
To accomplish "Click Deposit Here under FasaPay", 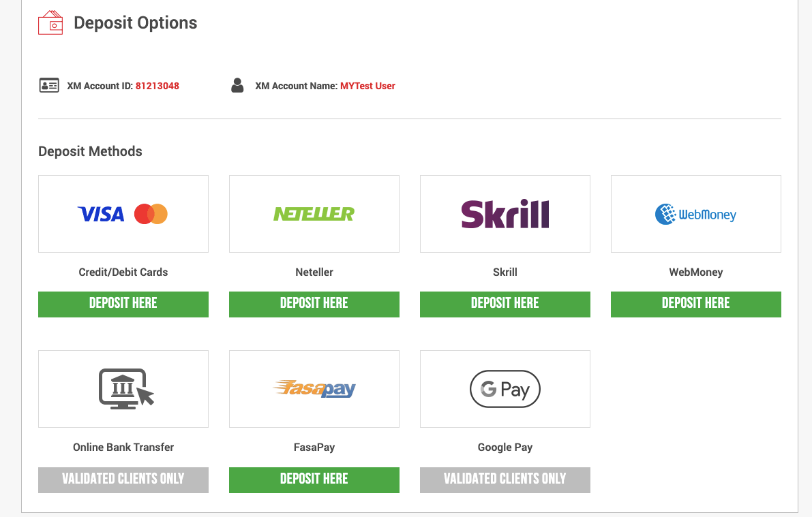I will [x=314, y=480].
